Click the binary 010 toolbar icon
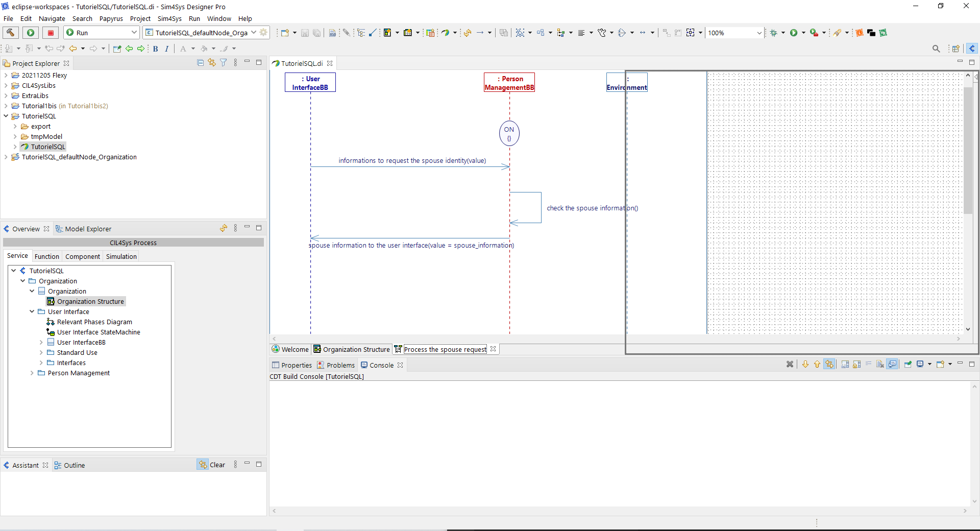Screen dimensions: 980x531 [x=332, y=33]
